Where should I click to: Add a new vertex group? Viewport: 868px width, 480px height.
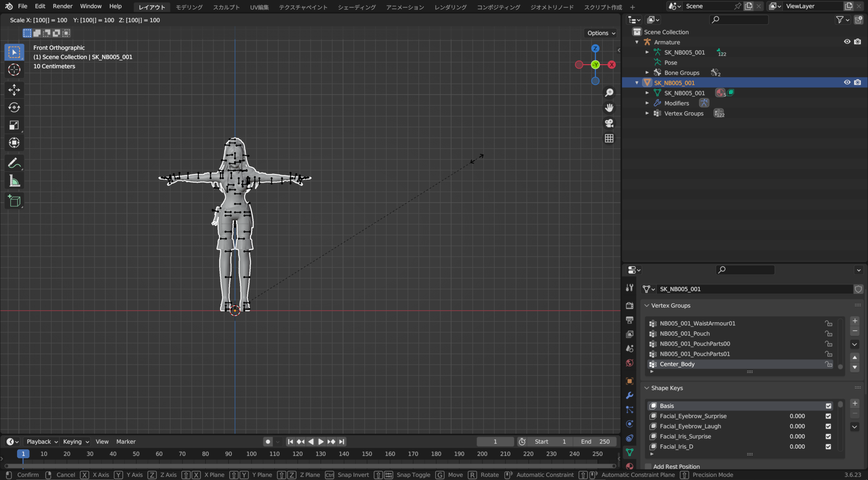[x=854, y=321]
